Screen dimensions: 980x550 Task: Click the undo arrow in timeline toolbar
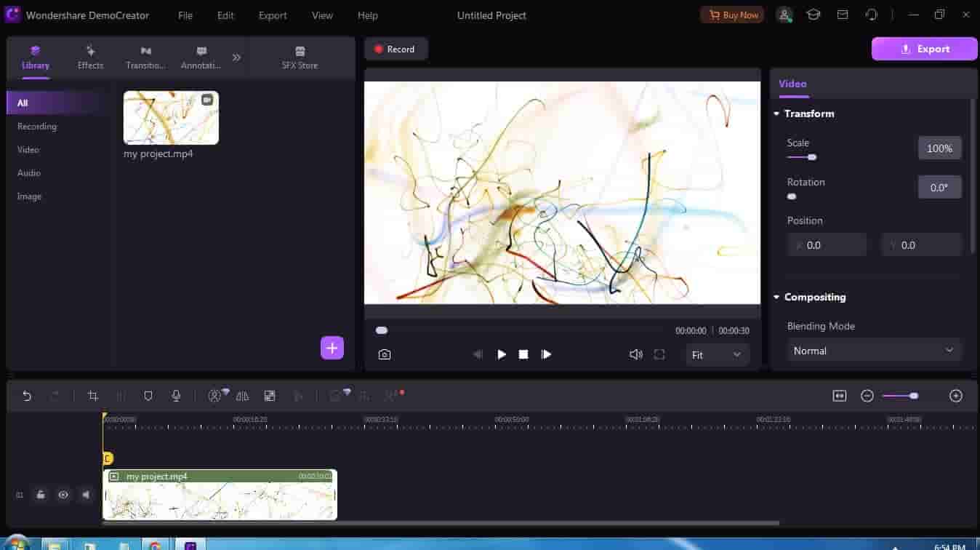pyautogui.click(x=27, y=396)
